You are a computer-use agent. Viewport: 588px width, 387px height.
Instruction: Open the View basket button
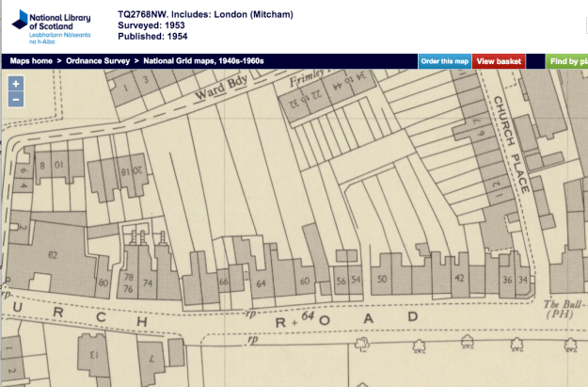pos(499,61)
